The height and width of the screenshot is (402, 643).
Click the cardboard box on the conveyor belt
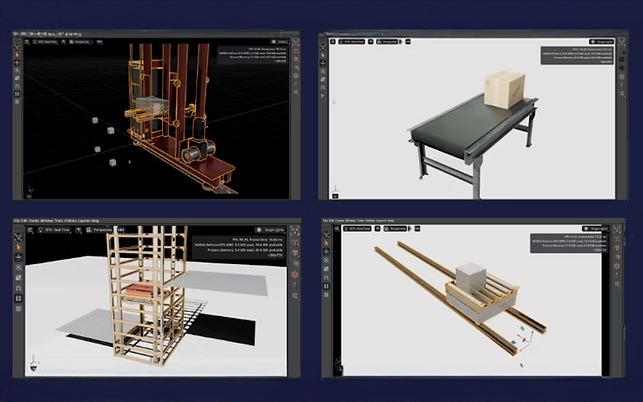pos(504,91)
